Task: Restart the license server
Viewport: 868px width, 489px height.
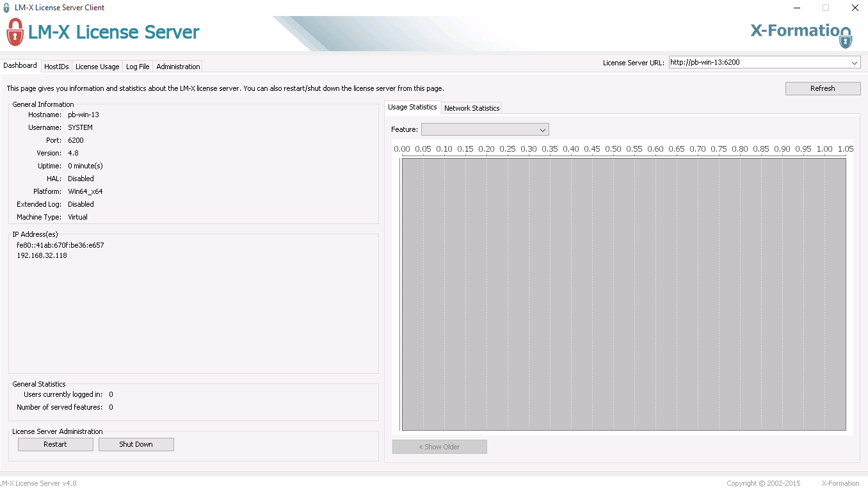Action: [55, 444]
